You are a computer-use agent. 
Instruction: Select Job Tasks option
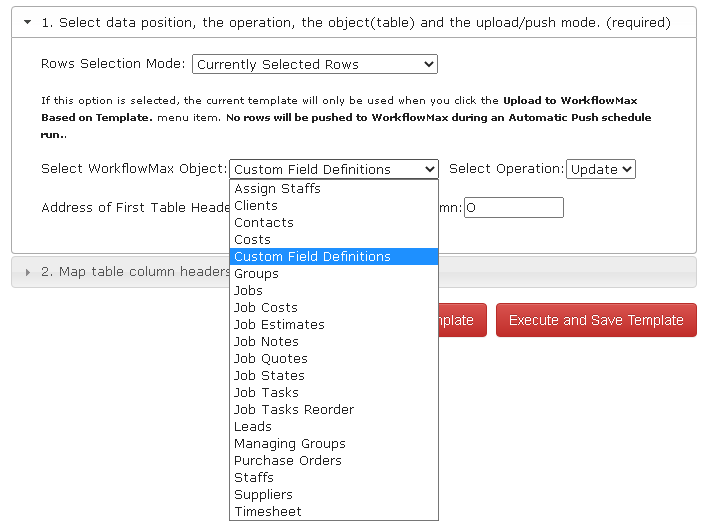[x=334, y=393]
